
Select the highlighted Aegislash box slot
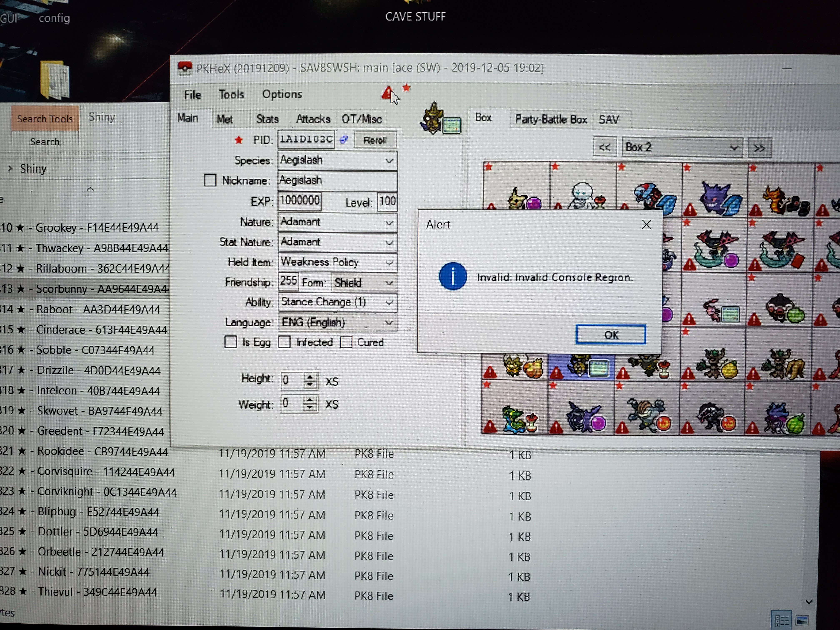click(x=581, y=366)
